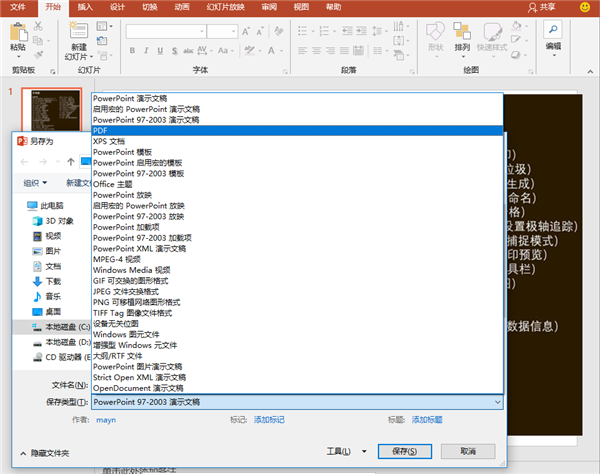Screen dimensions: 600x474
Task: Open the File tab
Action: tap(18, 7)
